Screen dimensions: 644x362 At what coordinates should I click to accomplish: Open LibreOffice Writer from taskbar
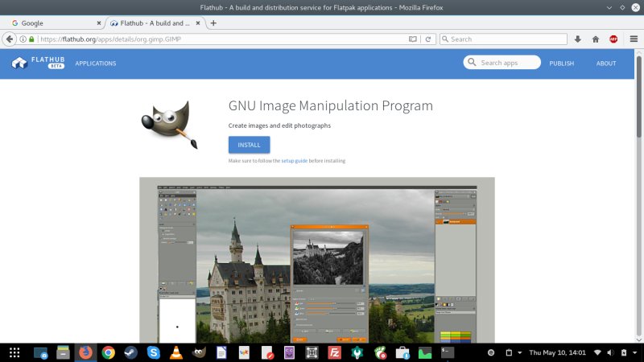221,352
